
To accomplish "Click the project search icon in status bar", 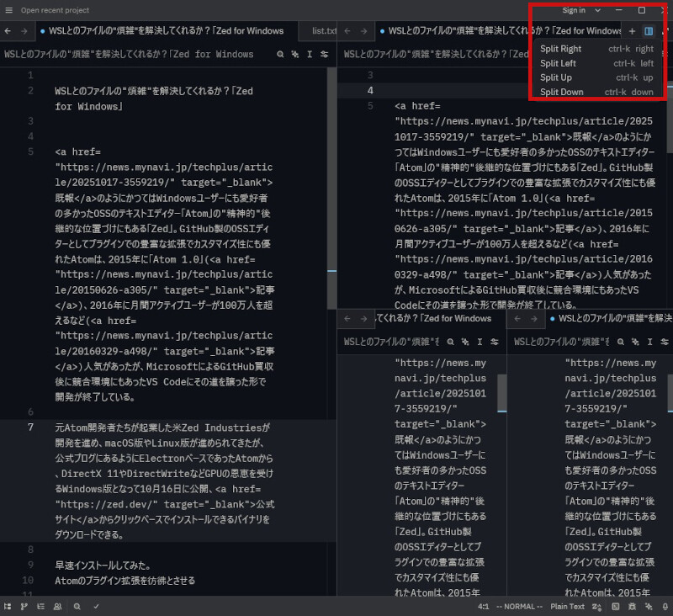I will click(77, 606).
